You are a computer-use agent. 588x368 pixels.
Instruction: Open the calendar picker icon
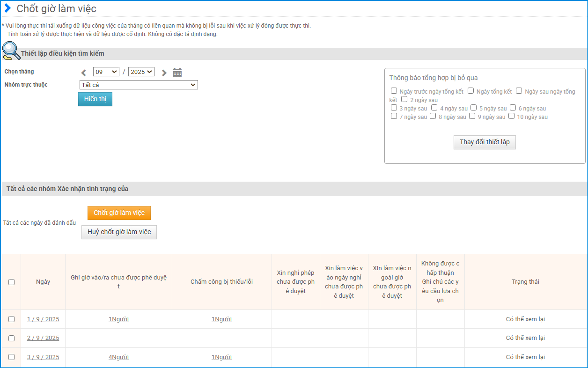click(x=177, y=73)
